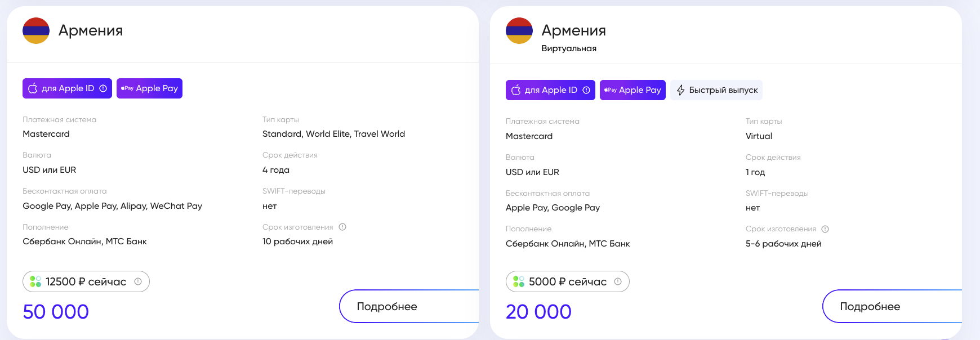Click the info icon beside Срок изготовления on the virtual card

pos(825,229)
